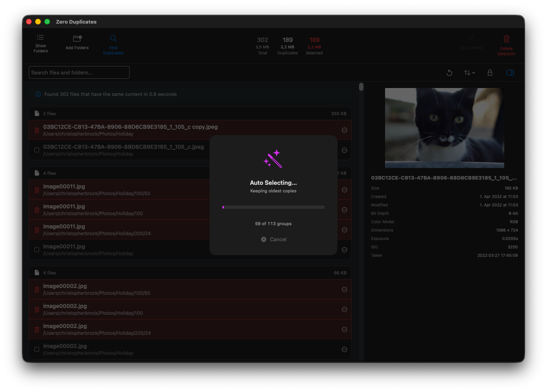Unmark trash icon for image00011.jpg in 100/50
This screenshot has height=392, width=547.
pyautogui.click(x=37, y=190)
